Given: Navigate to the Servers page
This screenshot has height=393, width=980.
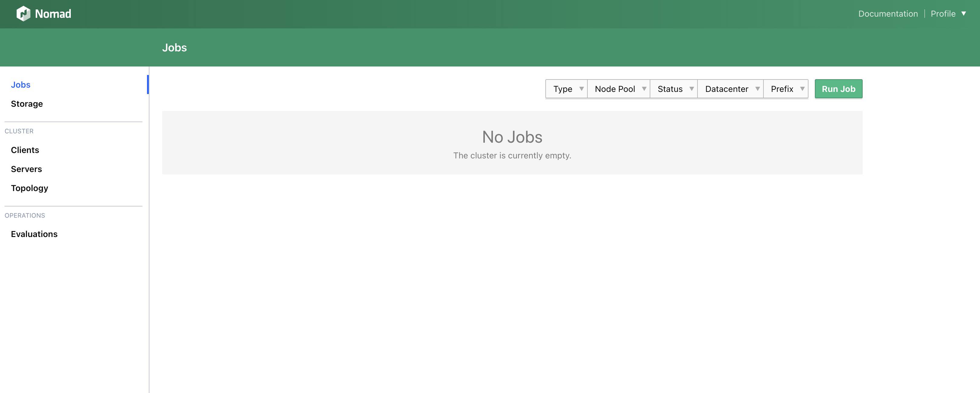Looking at the screenshot, I should coord(26,169).
